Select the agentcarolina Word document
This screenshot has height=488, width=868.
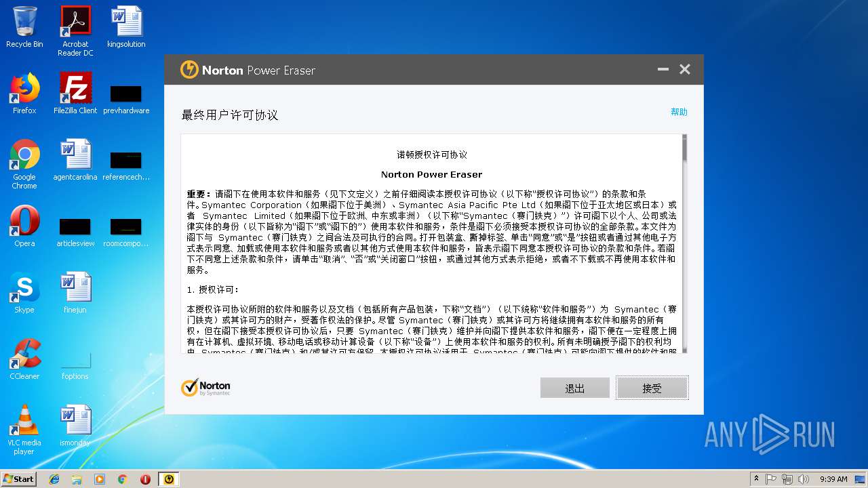(x=75, y=161)
